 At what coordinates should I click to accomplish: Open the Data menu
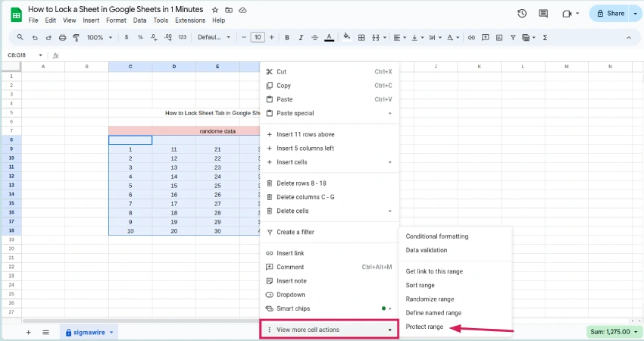pos(139,20)
